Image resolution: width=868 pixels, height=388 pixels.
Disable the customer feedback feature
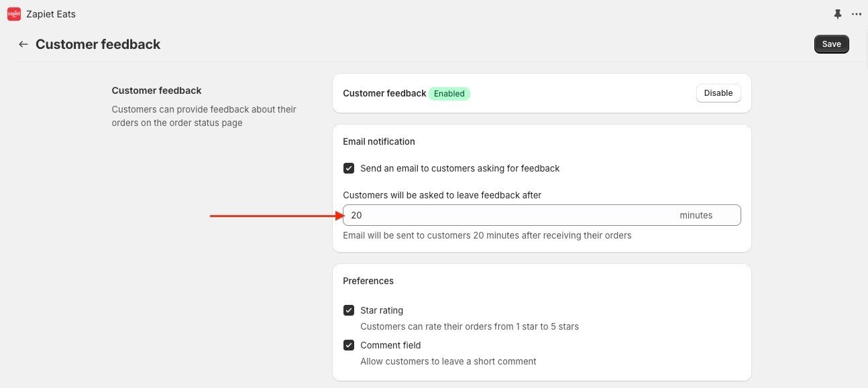[x=718, y=93]
